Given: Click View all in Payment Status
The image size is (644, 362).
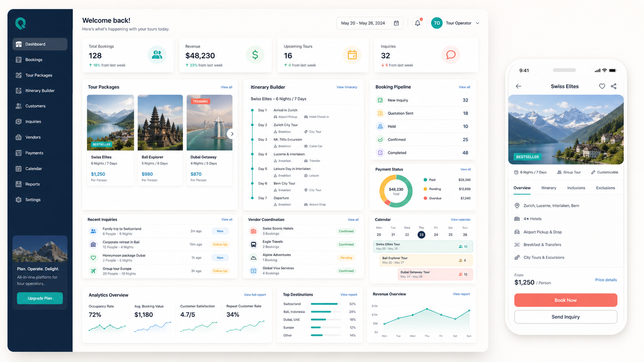Looking at the screenshot, I should (x=465, y=169).
